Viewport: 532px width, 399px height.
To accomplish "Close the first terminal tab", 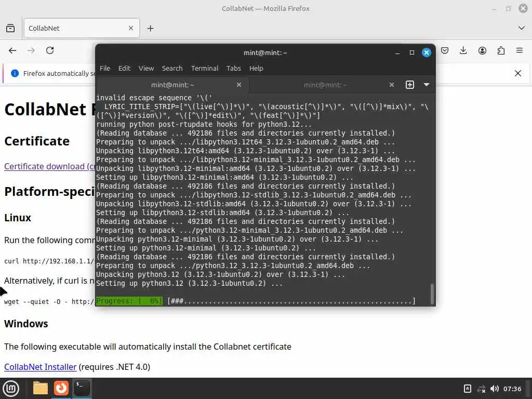I will 239,85.
